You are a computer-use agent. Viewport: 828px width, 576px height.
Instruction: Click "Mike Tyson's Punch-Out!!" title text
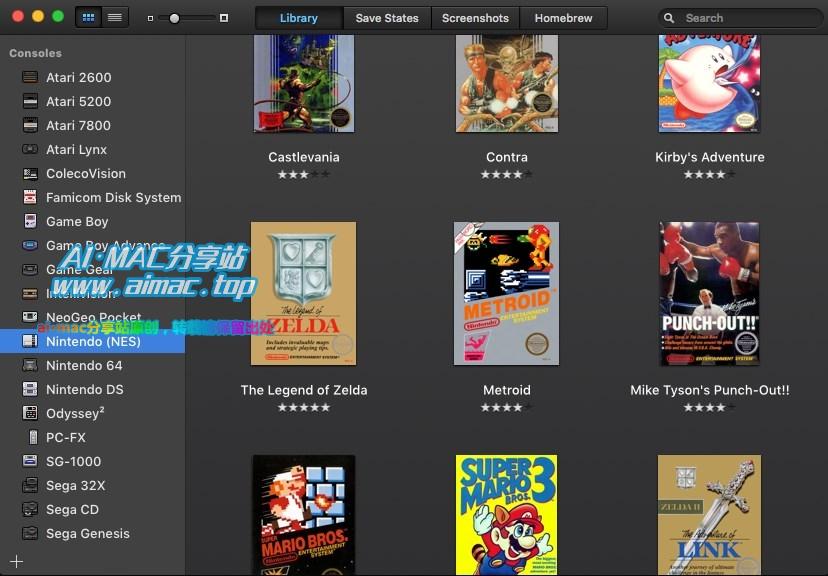(710, 390)
